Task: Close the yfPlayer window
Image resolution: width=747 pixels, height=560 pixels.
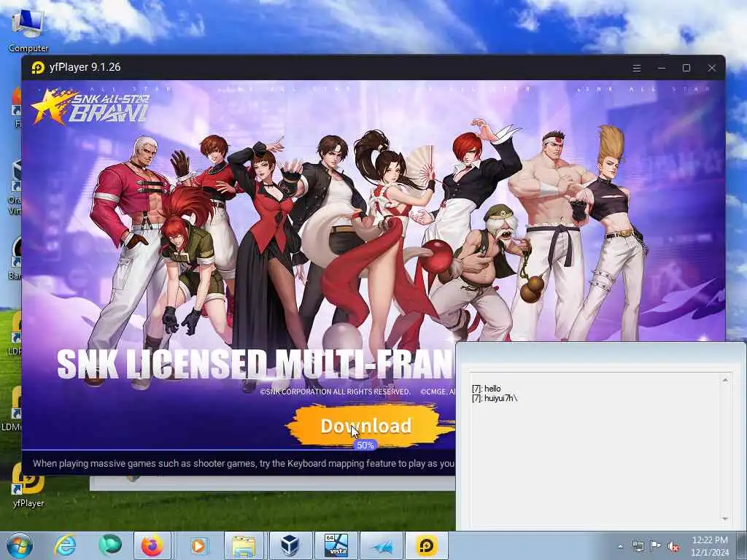Action: [711, 68]
